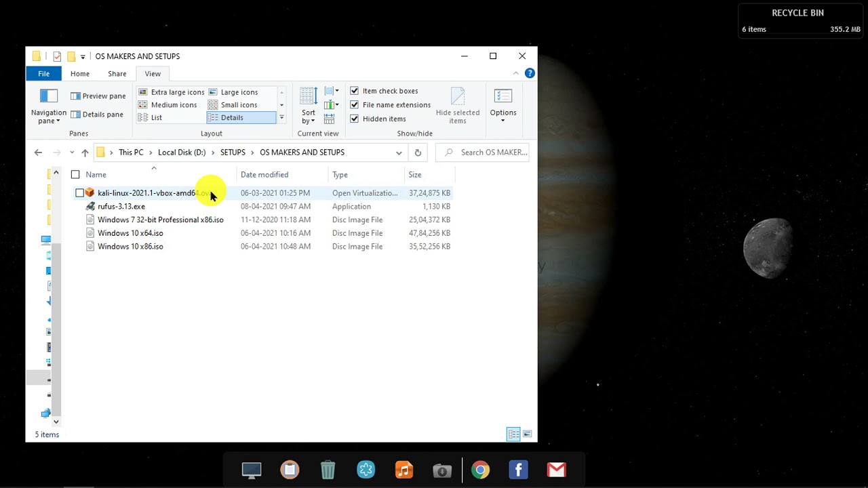Open Customize Quick Access Toolbar dropdown

(83, 56)
